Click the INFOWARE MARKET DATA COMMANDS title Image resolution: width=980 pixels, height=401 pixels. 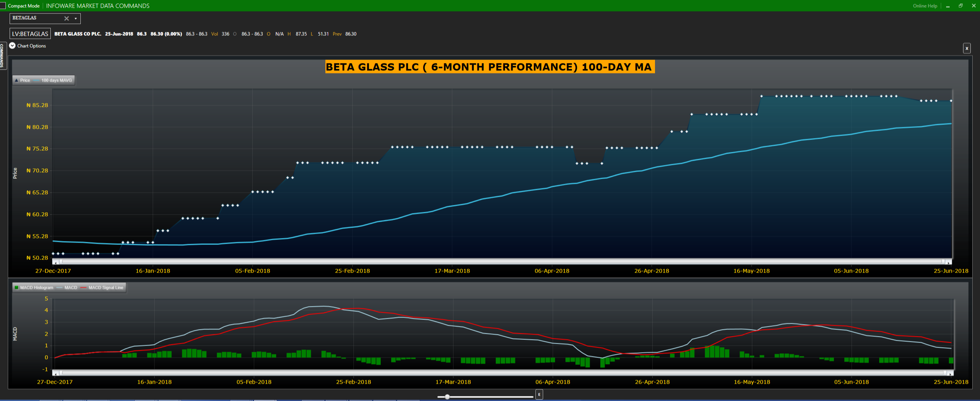coord(98,6)
